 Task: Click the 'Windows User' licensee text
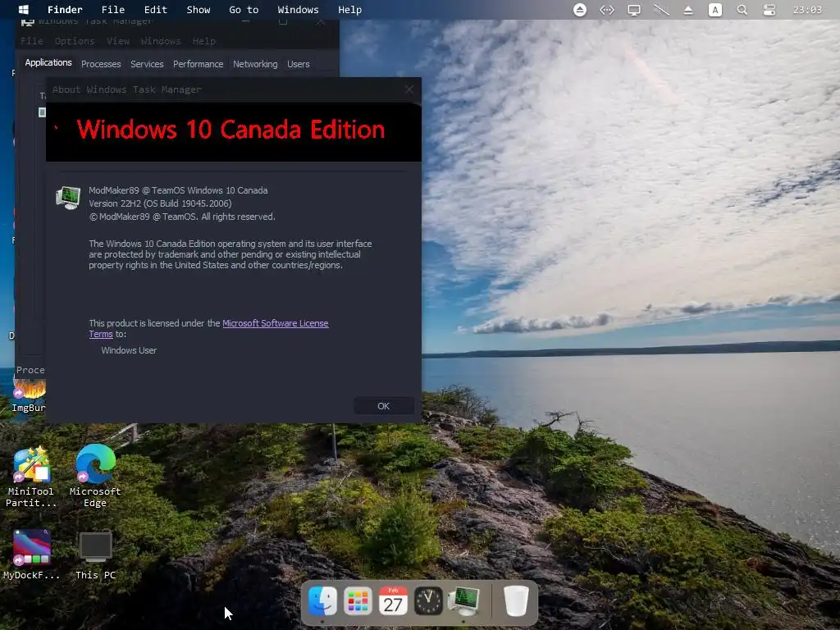(129, 350)
